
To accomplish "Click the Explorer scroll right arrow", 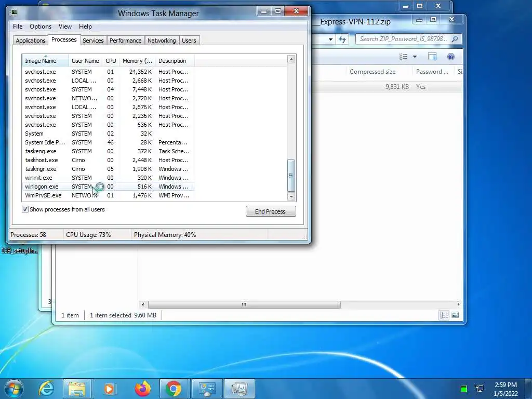I will 458,304.
